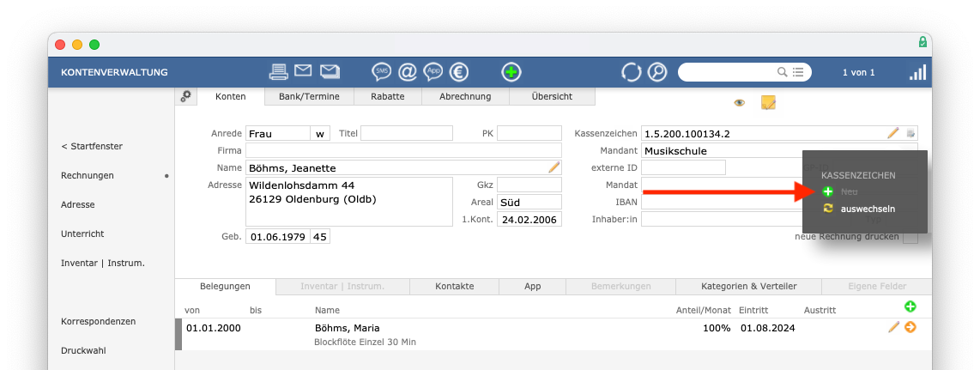This screenshot has width=980, height=370.
Task: Tick the neue Rechnung drucken checkbox
Action: (x=910, y=237)
